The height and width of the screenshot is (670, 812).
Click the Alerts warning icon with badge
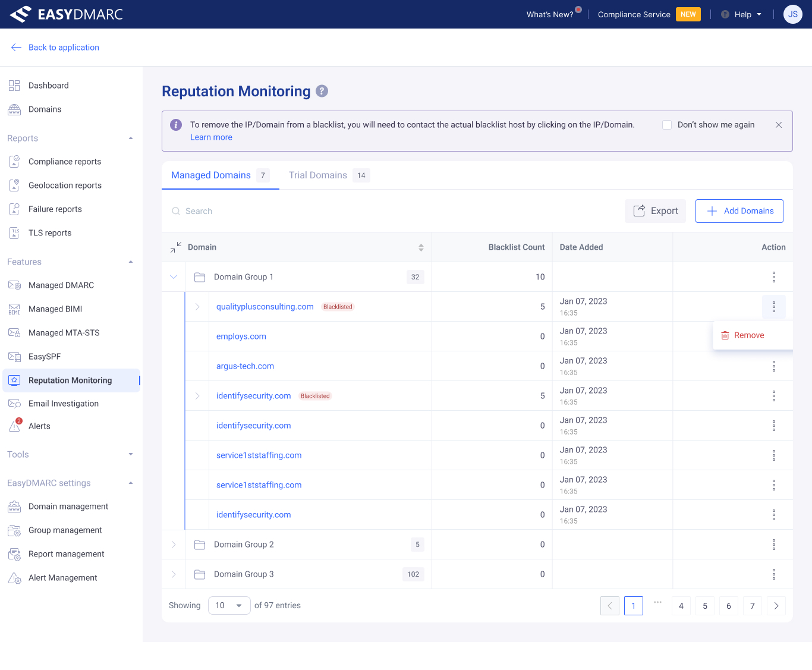tap(15, 426)
